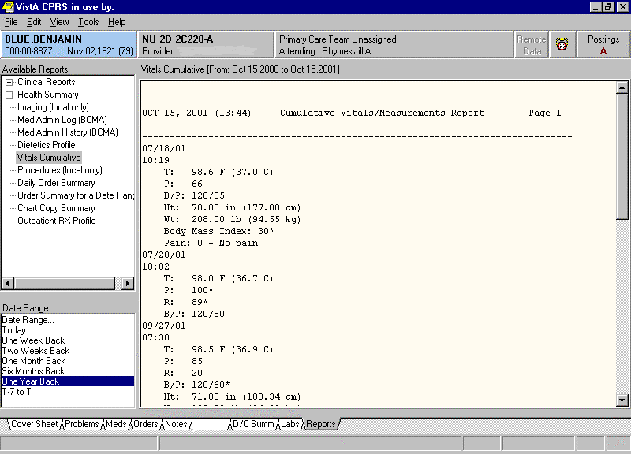Select Imaging (local only) report
Viewport: 631px width, 454px height.
[x=53, y=107]
